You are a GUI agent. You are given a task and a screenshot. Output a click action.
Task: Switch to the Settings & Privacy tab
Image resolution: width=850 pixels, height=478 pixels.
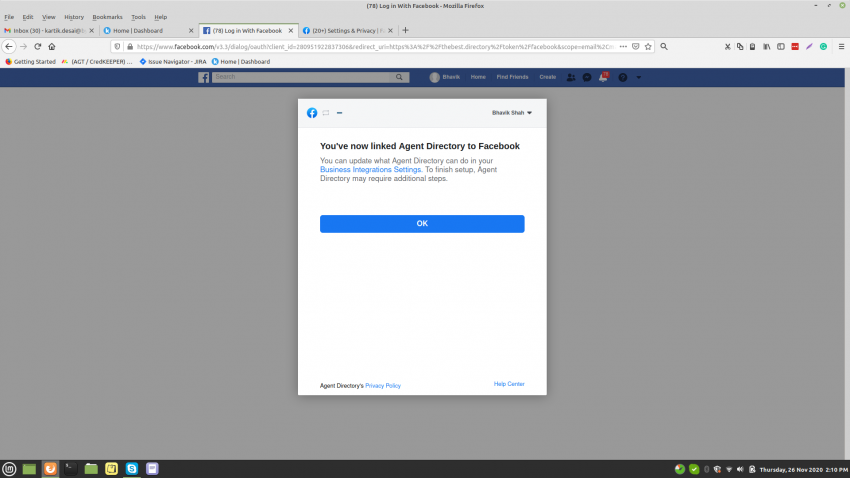coord(347,30)
